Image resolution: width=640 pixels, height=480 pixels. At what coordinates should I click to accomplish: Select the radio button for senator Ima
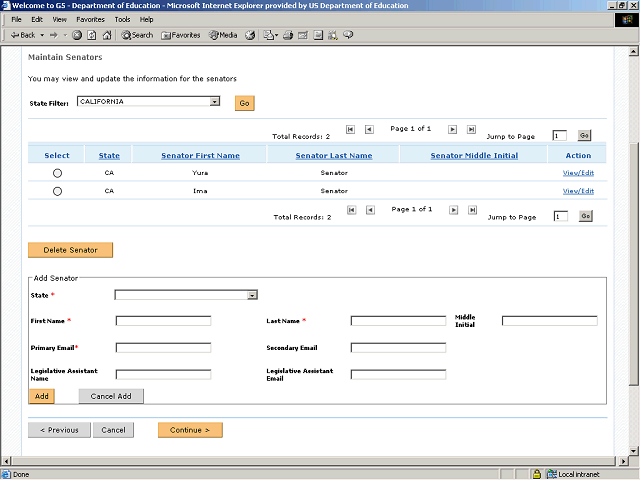(58, 191)
